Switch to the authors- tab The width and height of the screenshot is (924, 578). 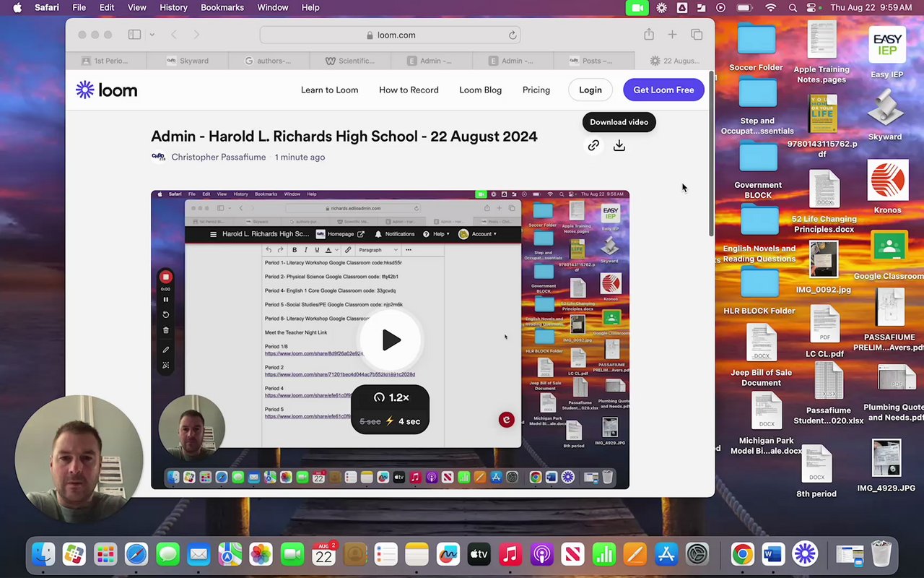(268, 61)
